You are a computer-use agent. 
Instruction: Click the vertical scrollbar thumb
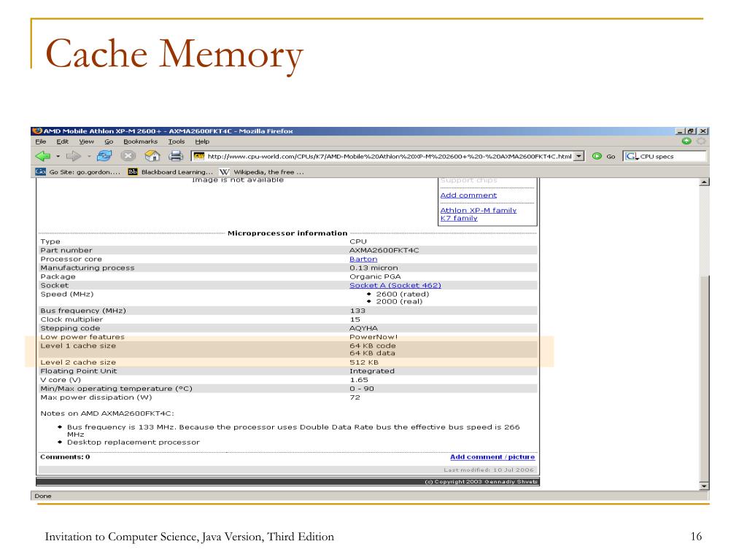coord(704,378)
